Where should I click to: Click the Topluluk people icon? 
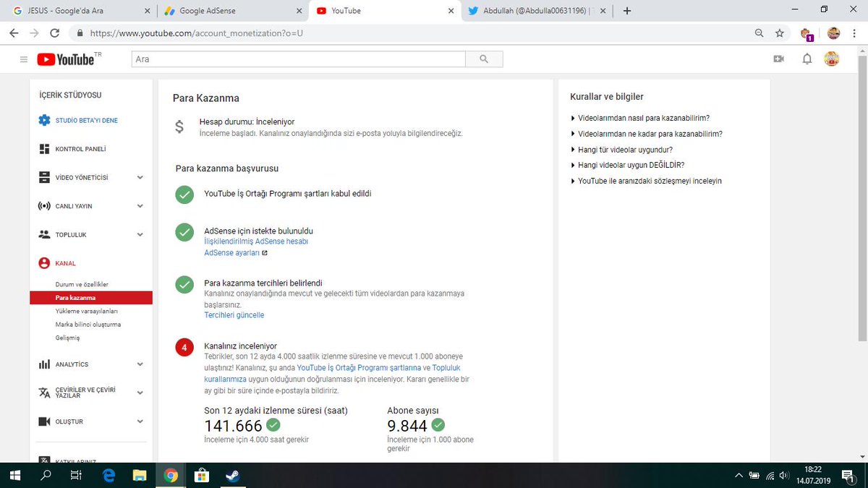click(x=44, y=234)
